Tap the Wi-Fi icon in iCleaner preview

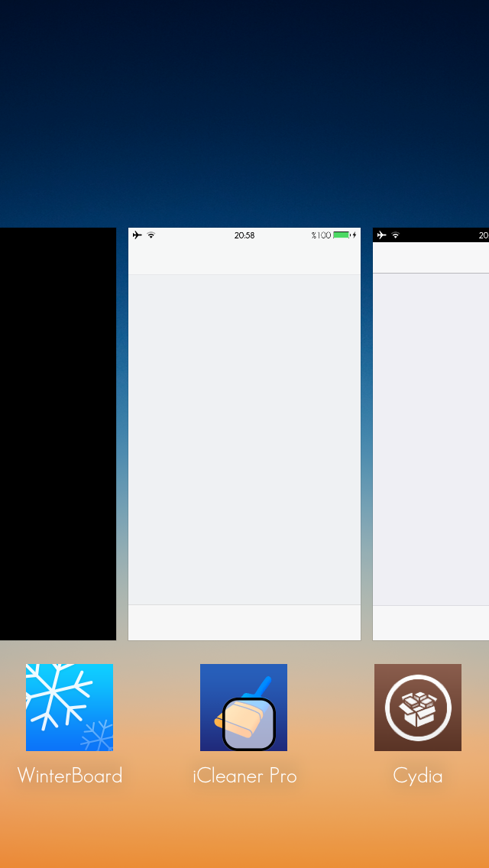pyautogui.click(x=151, y=235)
